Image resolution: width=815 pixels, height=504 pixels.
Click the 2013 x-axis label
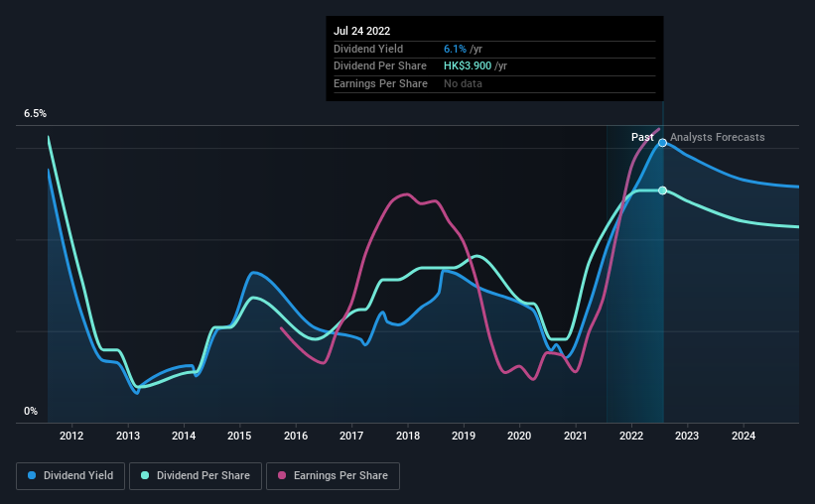pos(128,436)
